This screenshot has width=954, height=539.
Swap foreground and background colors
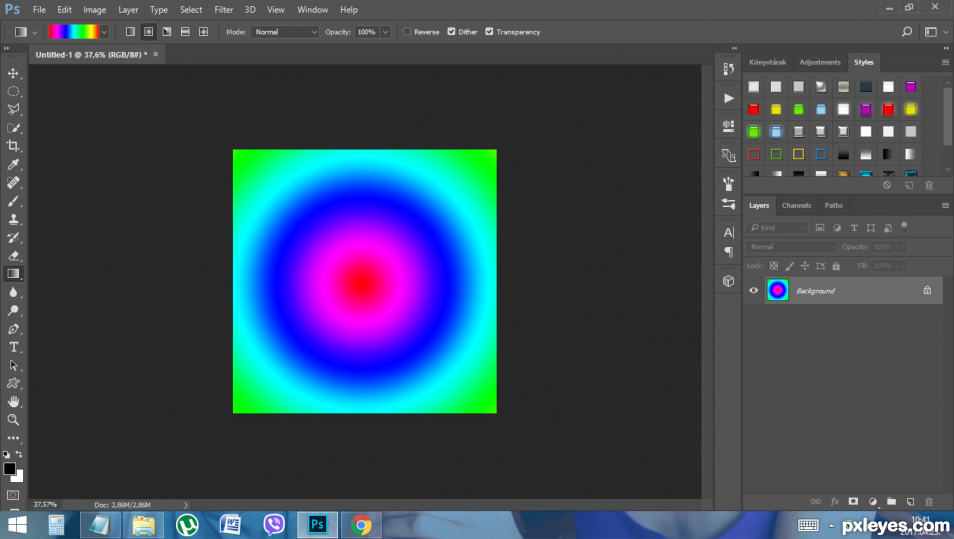click(x=19, y=454)
